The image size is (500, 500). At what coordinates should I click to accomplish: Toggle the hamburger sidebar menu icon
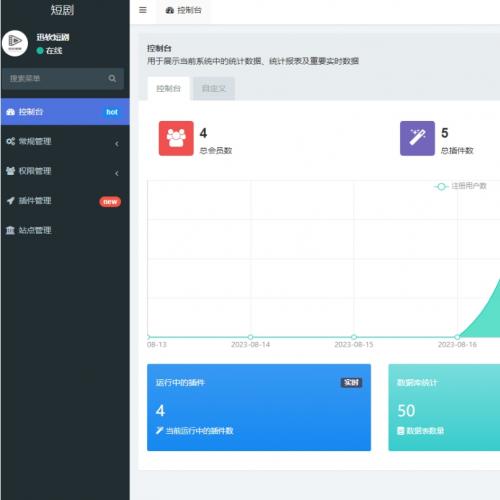click(143, 10)
